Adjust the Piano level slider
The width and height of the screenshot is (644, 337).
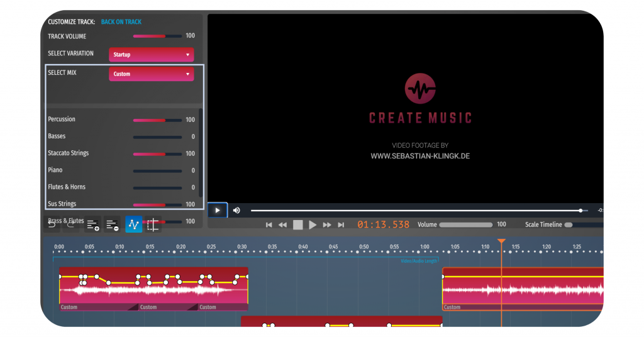coord(157,171)
